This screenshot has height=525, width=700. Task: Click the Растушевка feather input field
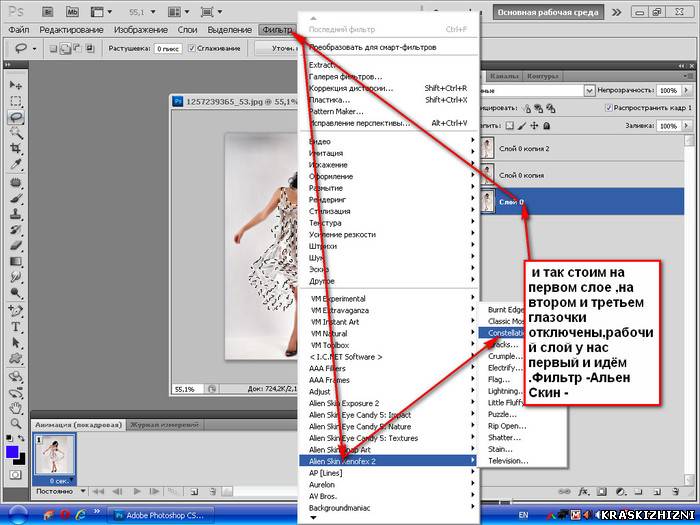[168, 48]
